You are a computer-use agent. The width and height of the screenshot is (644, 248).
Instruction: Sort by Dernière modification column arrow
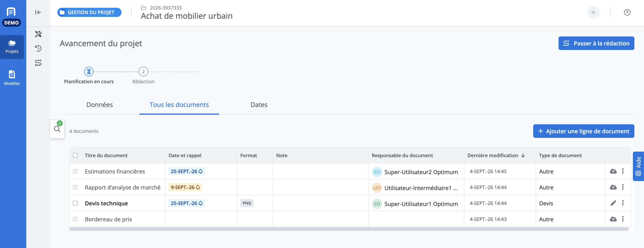523,156
